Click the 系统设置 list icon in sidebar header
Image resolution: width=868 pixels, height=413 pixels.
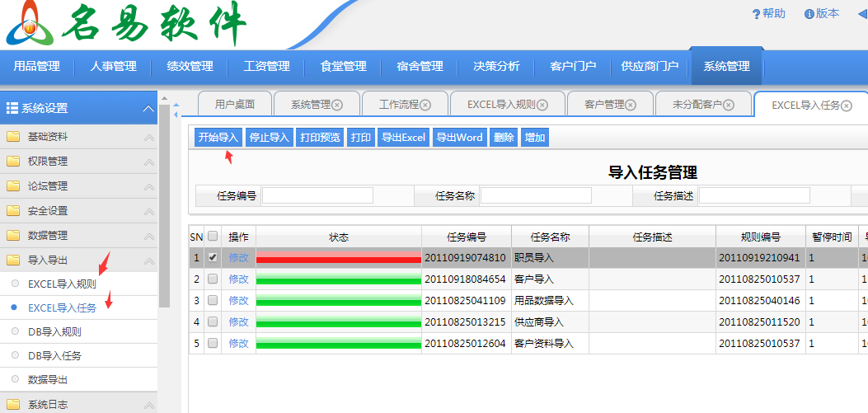pyautogui.click(x=12, y=108)
